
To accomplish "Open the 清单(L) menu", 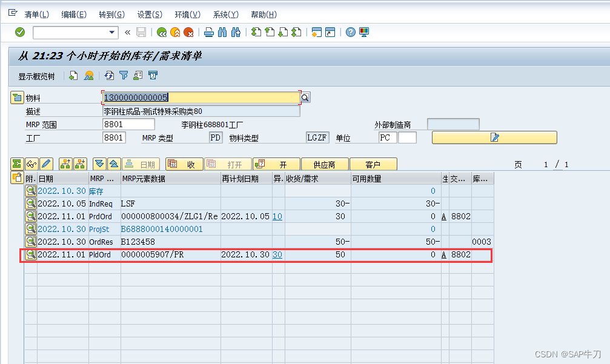I will click(36, 15).
